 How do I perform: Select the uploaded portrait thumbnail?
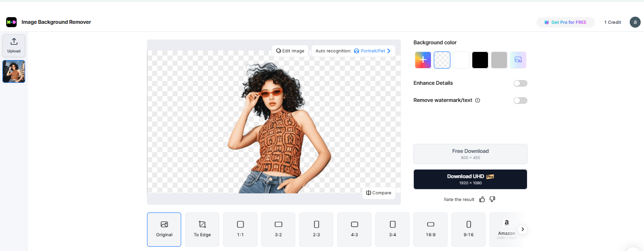14,71
